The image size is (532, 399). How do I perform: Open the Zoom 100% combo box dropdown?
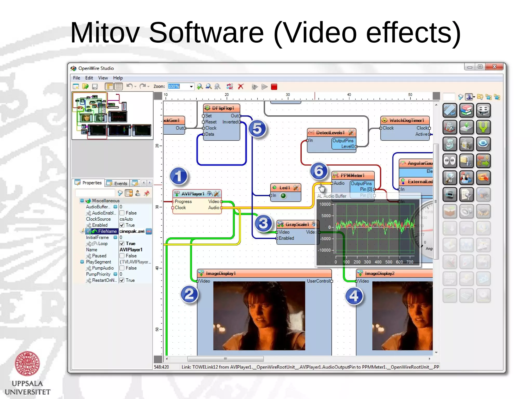tap(191, 87)
